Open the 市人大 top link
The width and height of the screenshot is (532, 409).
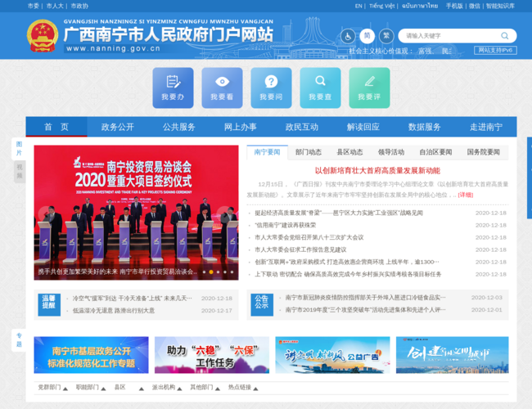[55, 6]
